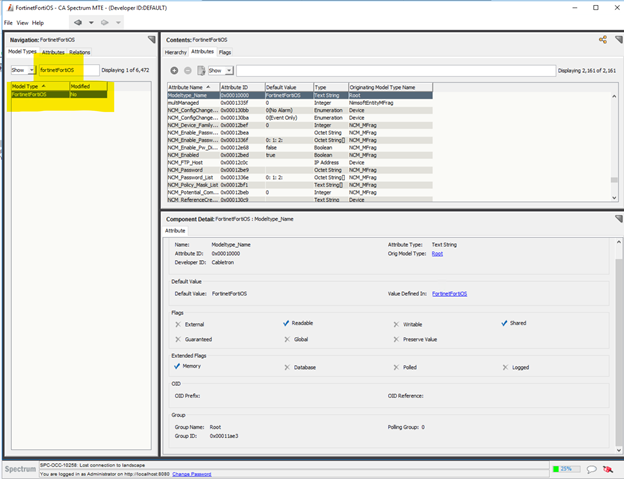Click the forward navigation arrow in toolbar

coord(104,21)
